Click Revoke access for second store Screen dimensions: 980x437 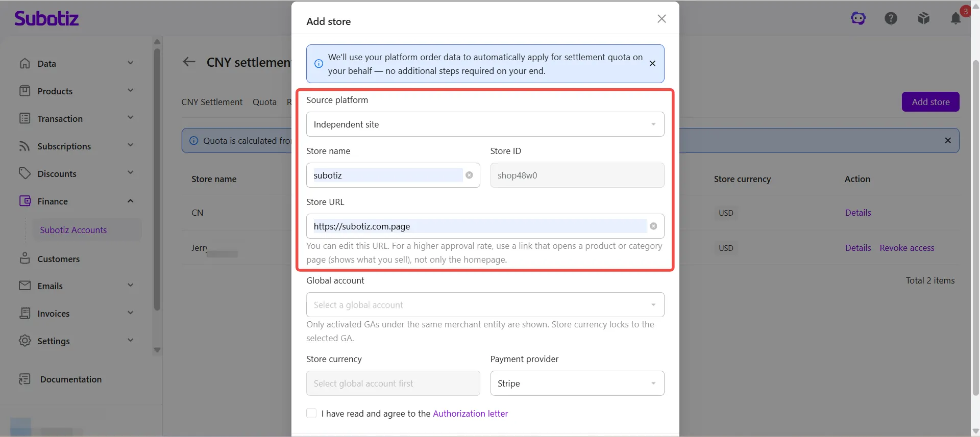point(907,248)
